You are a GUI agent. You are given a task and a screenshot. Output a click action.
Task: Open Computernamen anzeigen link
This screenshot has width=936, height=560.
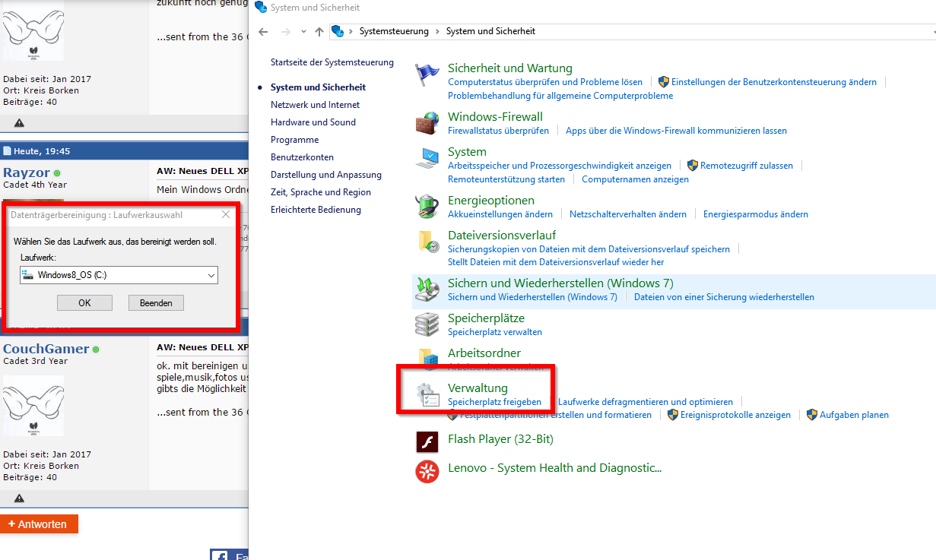pyautogui.click(x=636, y=179)
